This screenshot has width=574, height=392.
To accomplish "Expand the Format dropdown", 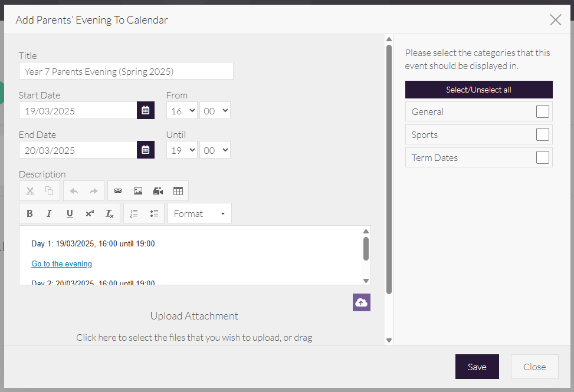I will click(199, 213).
